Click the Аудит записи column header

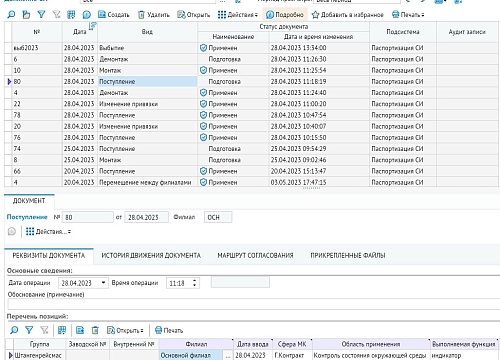tap(467, 32)
